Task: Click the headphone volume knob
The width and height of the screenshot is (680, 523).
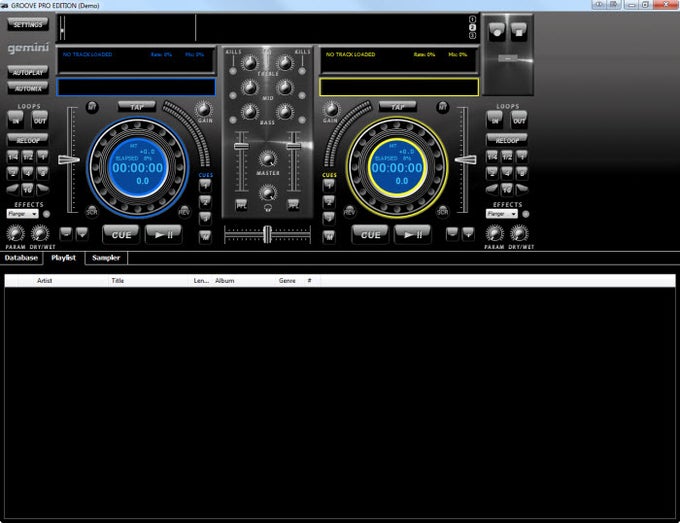Action: click(x=268, y=192)
